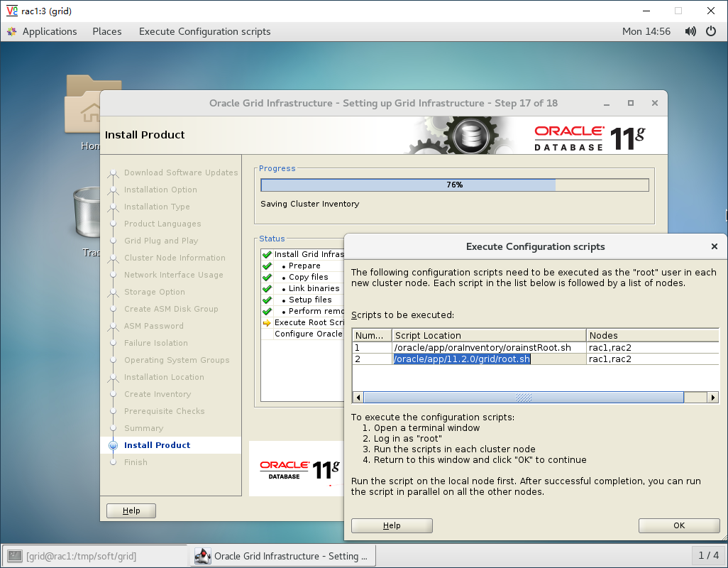Image resolution: width=728 pixels, height=568 pixels.
Task: Click the VNC logo icon in title bar
Action: click(x=11, y=11)
